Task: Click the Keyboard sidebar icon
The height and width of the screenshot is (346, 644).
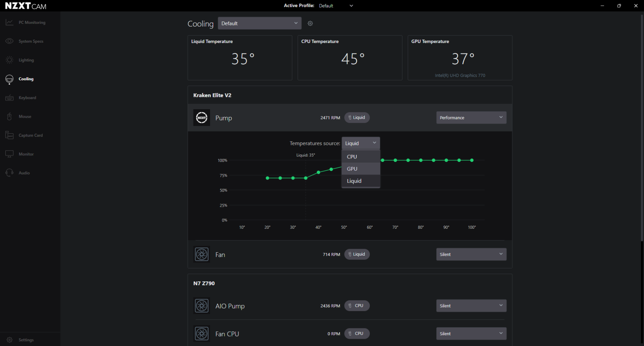Action: tap(10, 98)
